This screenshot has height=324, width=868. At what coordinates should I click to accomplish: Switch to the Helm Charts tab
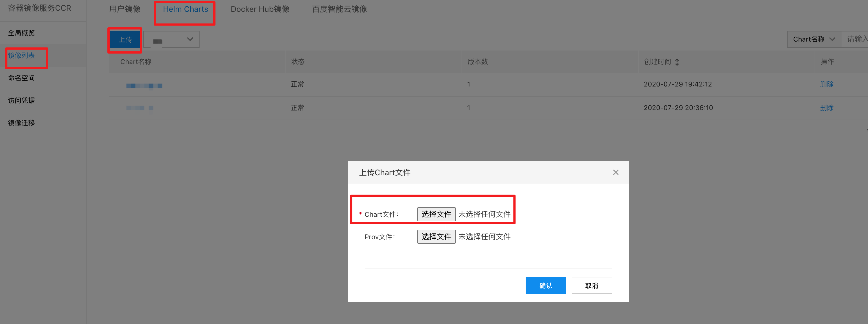tap(185, 9)
